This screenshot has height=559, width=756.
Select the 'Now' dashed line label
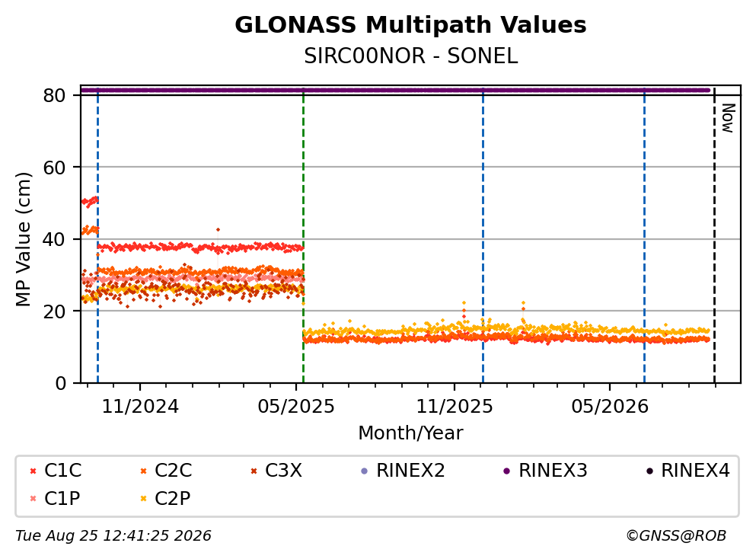[728, 118]
